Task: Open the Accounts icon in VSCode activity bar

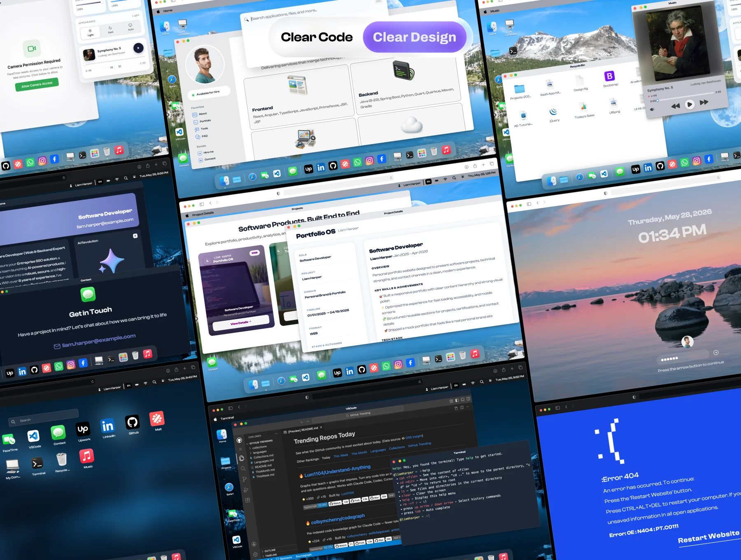Action: coord(254,544)
